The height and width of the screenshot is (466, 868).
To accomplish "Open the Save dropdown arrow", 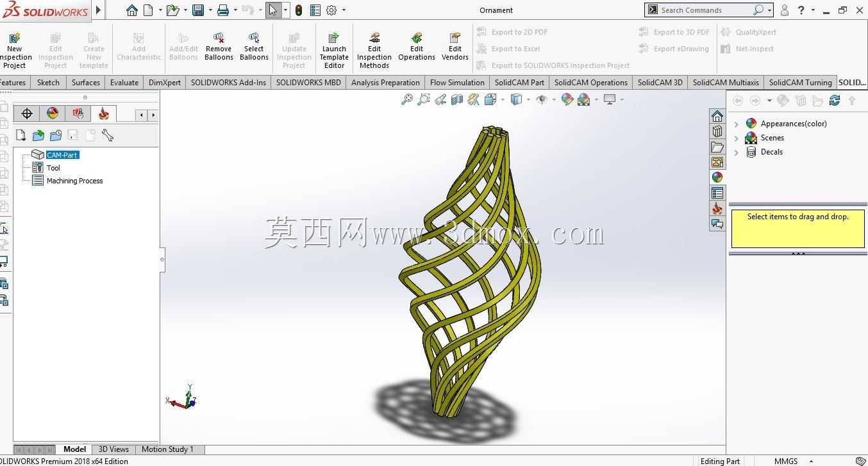I will (210, 10).
